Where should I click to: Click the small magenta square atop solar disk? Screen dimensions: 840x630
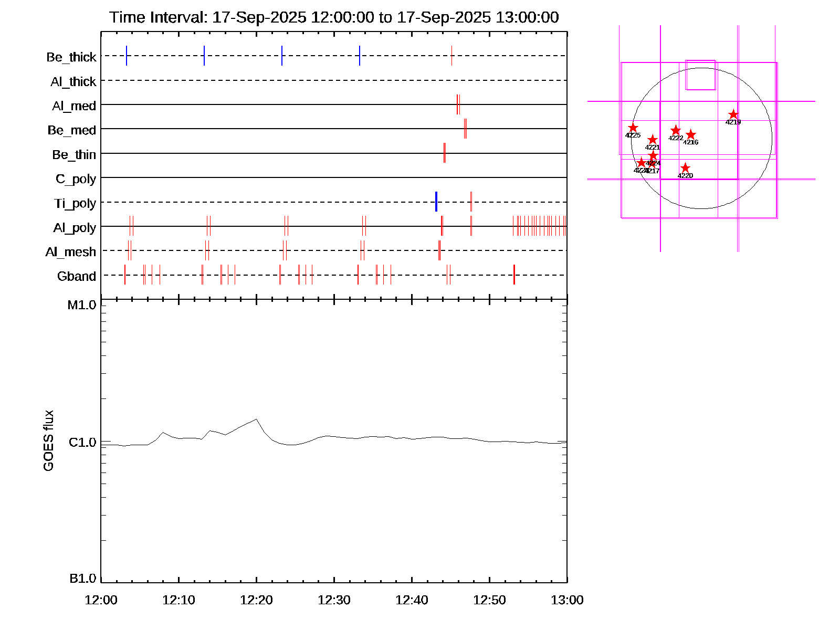click(x=700, y=75)
